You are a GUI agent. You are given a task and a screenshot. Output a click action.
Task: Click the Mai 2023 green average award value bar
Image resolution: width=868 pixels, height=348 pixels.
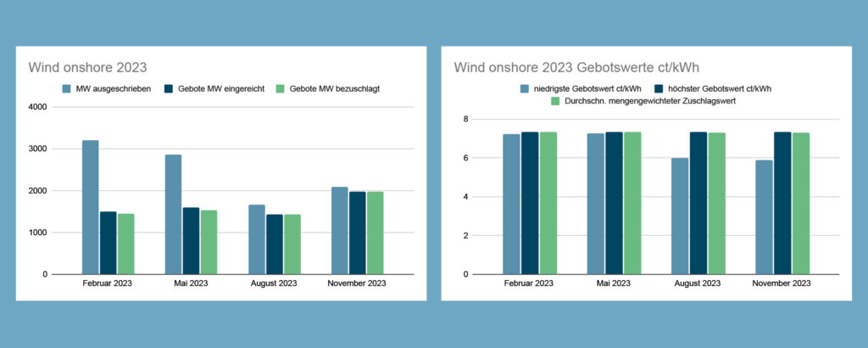click(632, 203)
